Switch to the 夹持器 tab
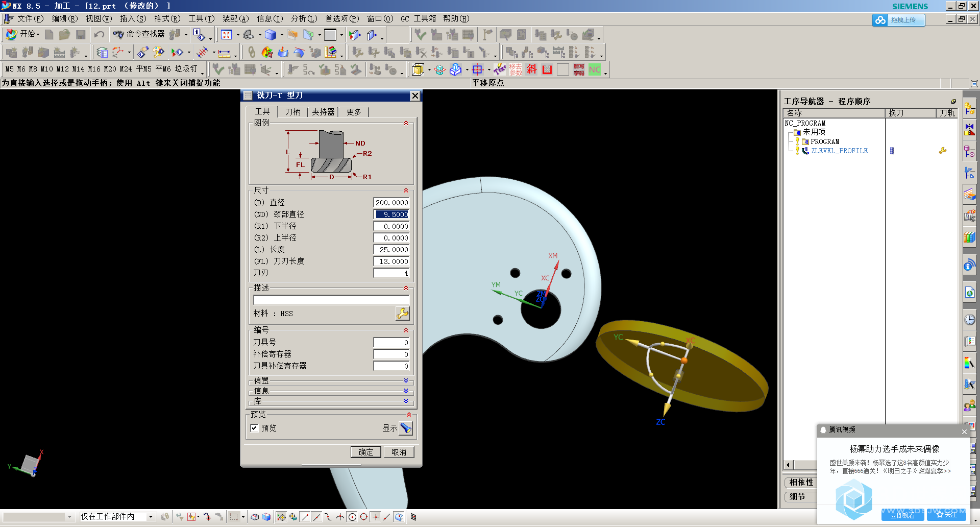The image size is (980, 527). (323, 112)
